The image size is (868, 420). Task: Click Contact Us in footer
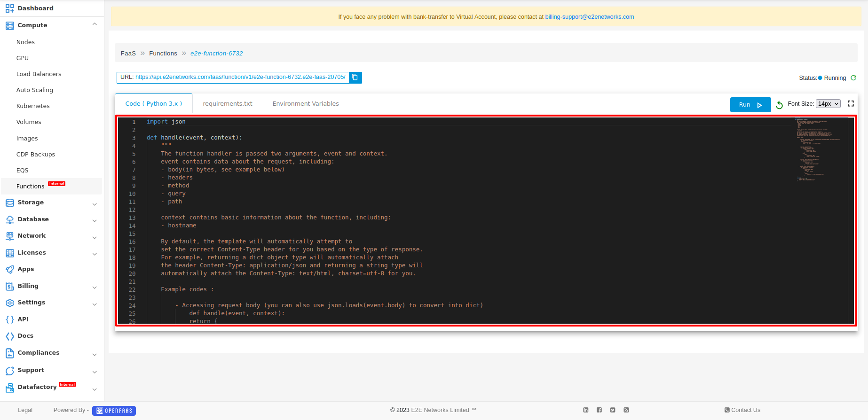coord(742,410)
